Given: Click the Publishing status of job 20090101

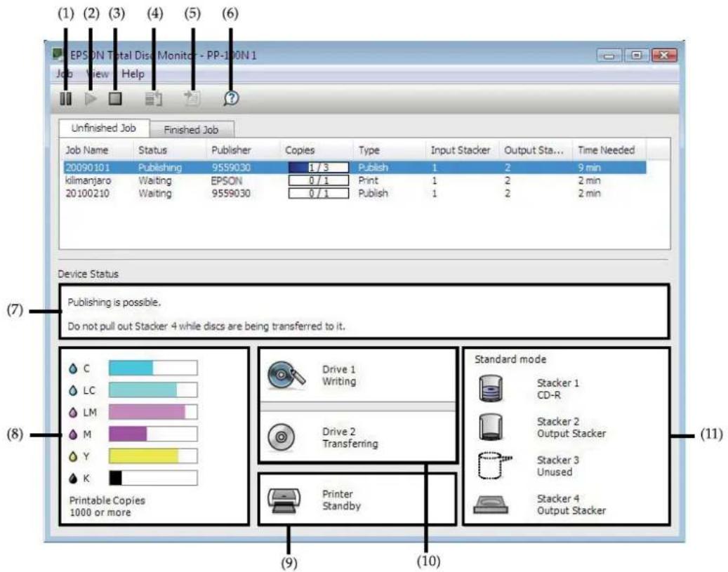Looking at the screenshot, I should click(x=160, y=168).
